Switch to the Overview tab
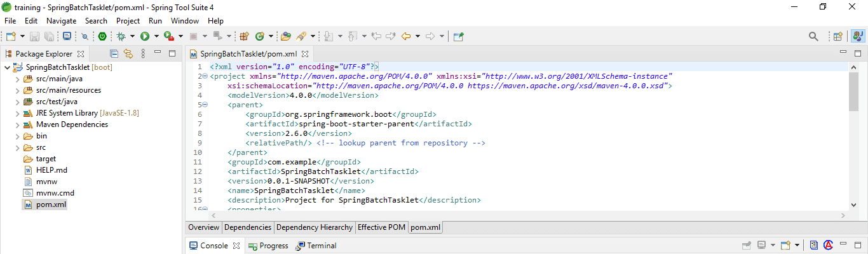Viewport: 868px width, 254px height. click(203, 227)
